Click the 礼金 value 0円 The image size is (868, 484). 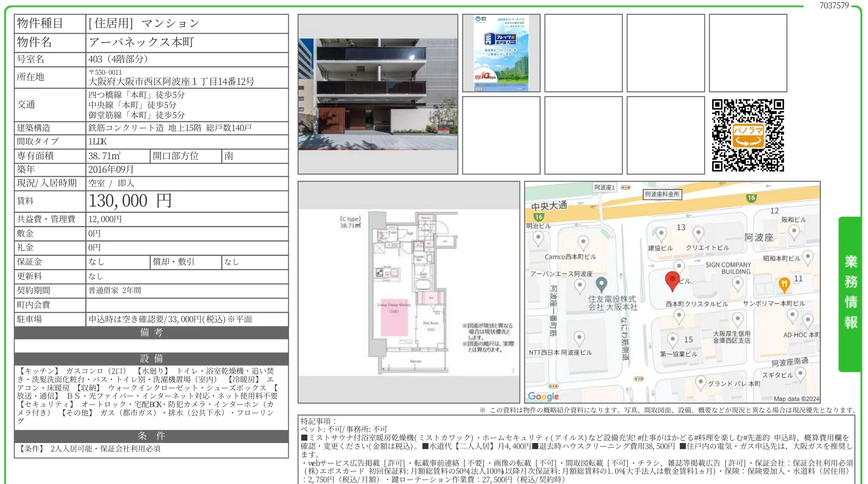click(95, 247)
